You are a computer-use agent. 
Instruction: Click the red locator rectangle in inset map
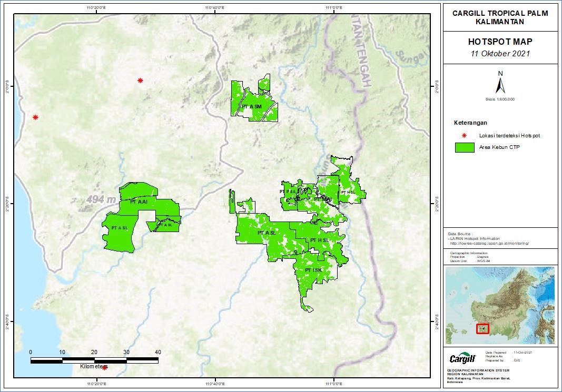pyautogui.click(x=482, y=329)
